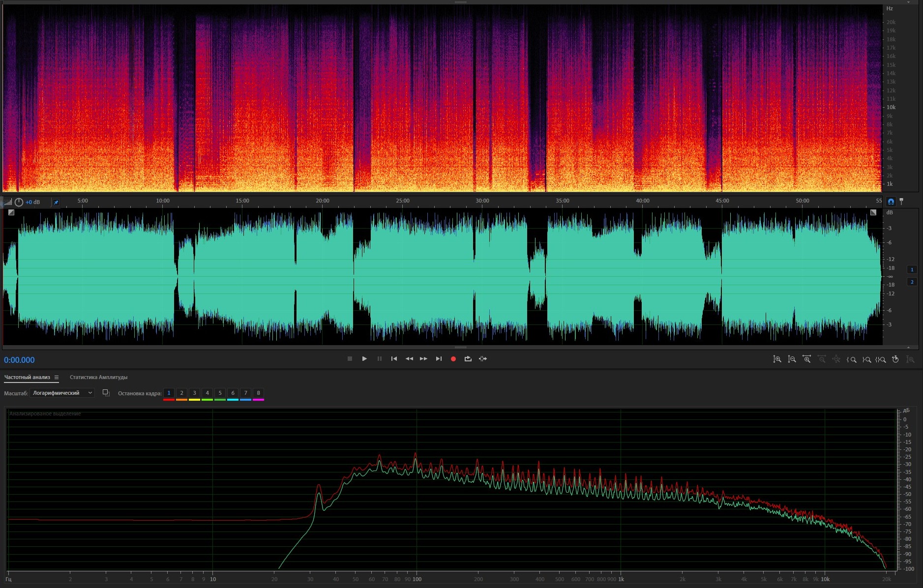Toggle the pin HUD button
The image size is (923, 588).
click(56, 202)
